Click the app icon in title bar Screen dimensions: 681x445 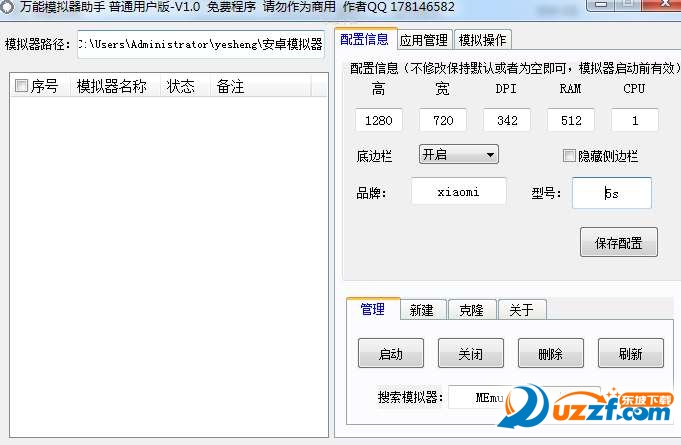tap(7, 7)
